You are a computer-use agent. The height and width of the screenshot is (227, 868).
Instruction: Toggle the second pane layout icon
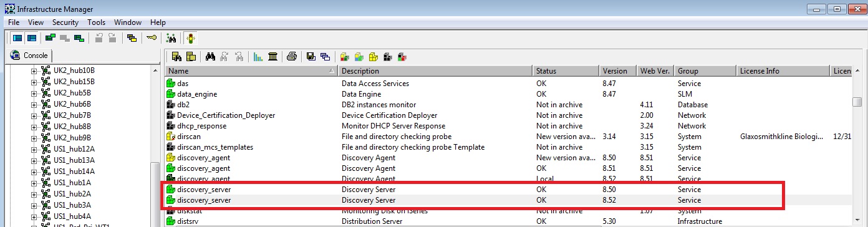point(31,38)
